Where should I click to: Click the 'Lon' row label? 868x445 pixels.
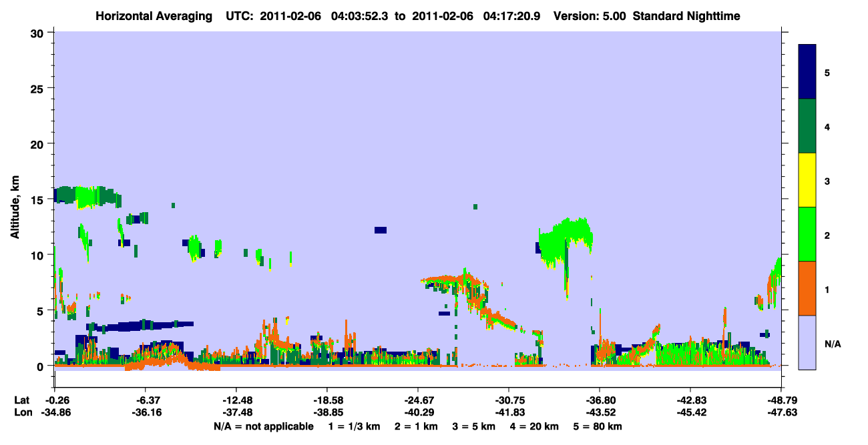tap(22, 413)
